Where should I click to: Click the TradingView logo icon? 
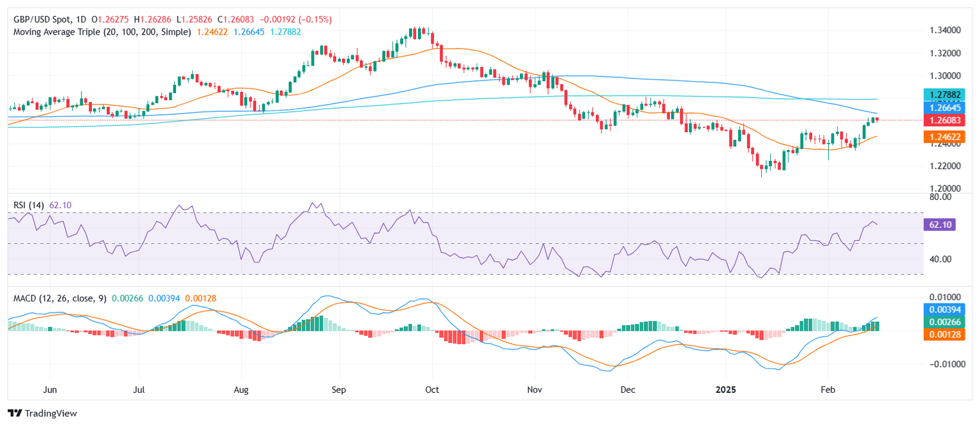pyautogui.click(x=15, y=413)
